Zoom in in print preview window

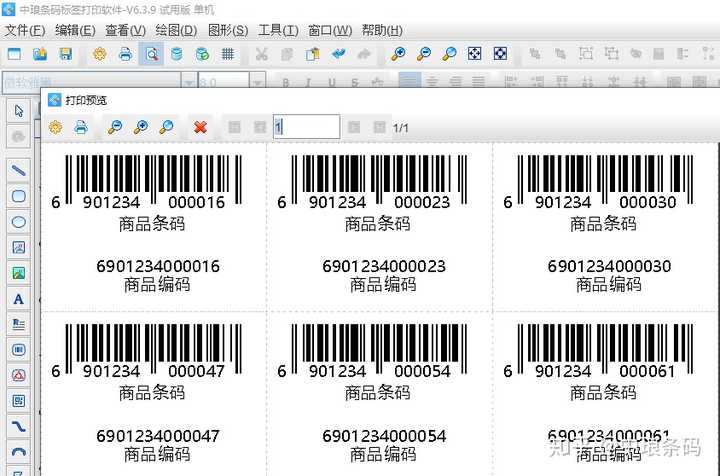click(x=141, y=127)
